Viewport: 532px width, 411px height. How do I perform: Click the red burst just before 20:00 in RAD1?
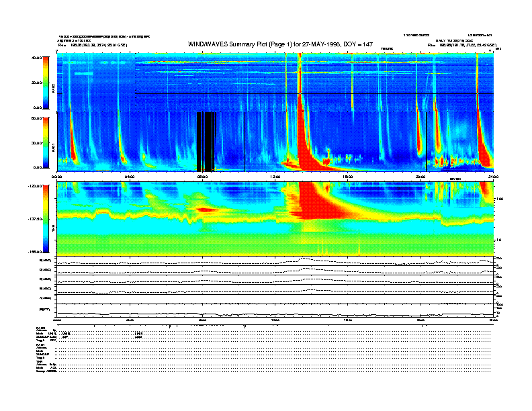click(419, 139)
